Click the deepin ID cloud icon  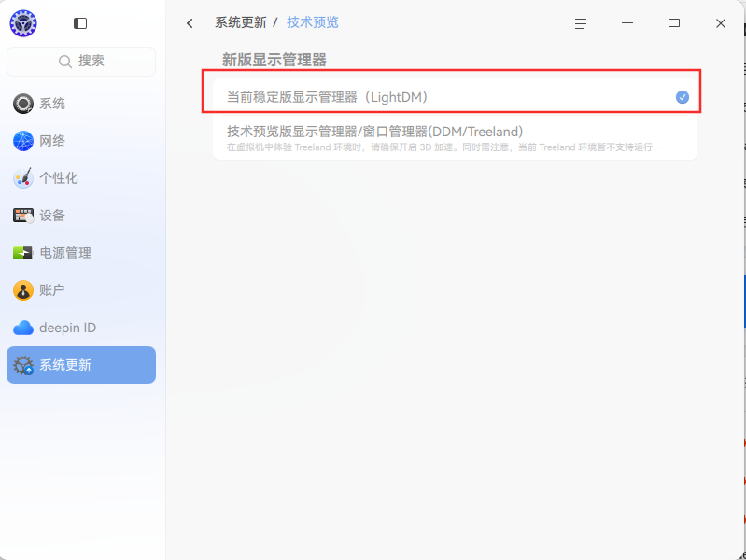coord(22,328)
